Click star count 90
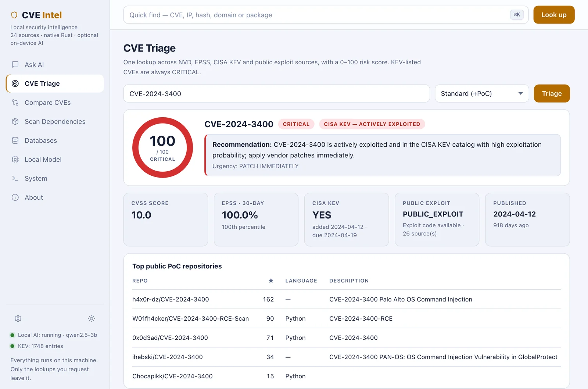Screen dimensions: 588x389 coord(270,318)
